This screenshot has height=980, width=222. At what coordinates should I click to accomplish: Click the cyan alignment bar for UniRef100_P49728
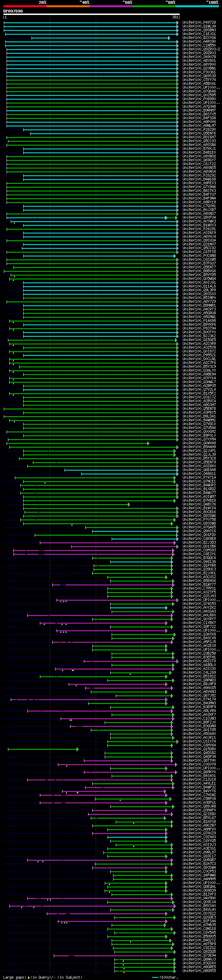click(x=91, y=23)
